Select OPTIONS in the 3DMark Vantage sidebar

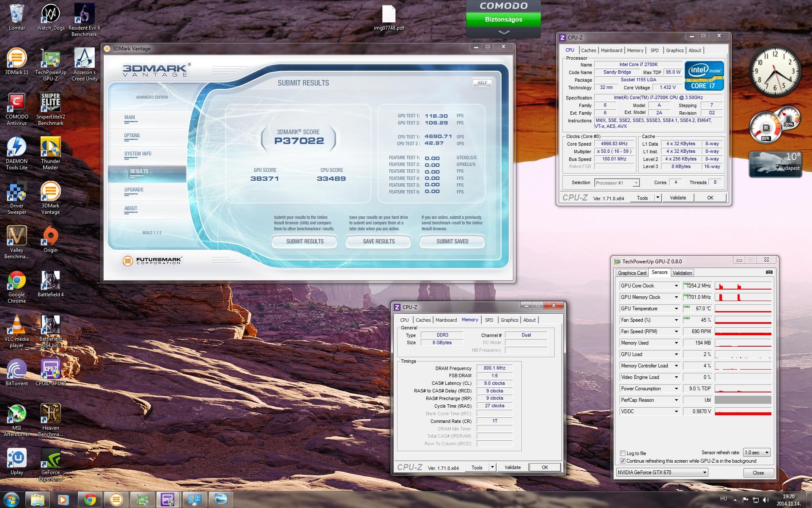pos(132,136)
